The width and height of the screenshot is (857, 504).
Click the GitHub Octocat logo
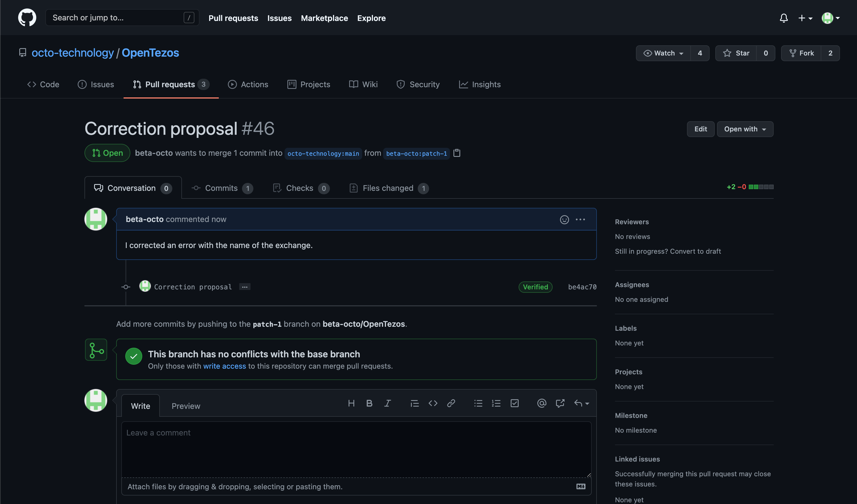pyautogui.click(x=27, y=18)
